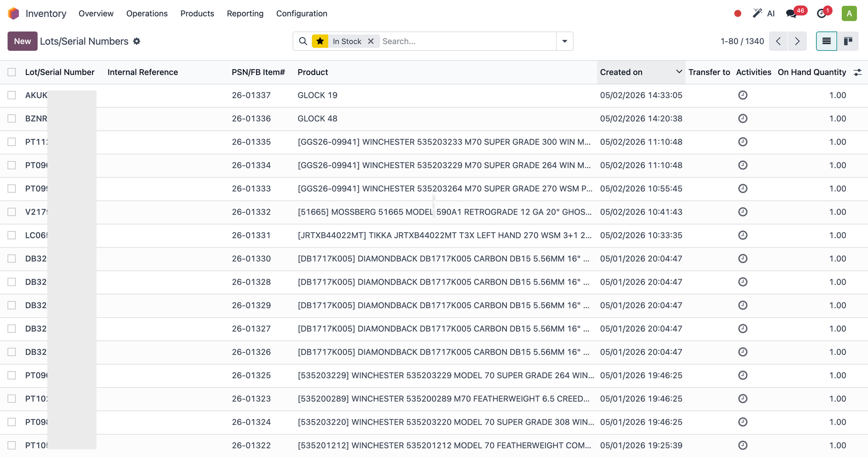Open the user avatar A menu

tap(849, 14)
